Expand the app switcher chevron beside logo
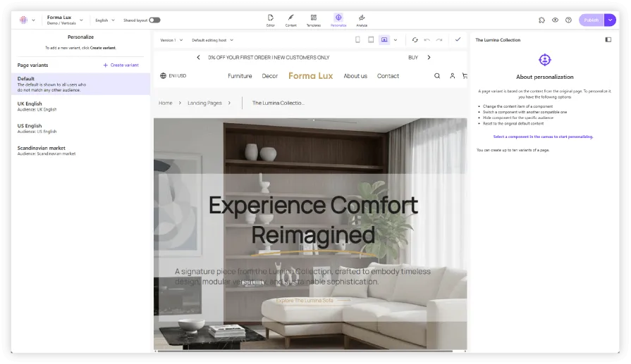The width and height of the screenshot is (631, 364). [33, 20]
